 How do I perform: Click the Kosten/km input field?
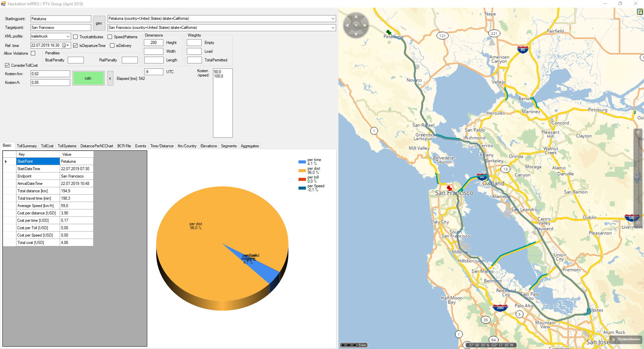50,74
